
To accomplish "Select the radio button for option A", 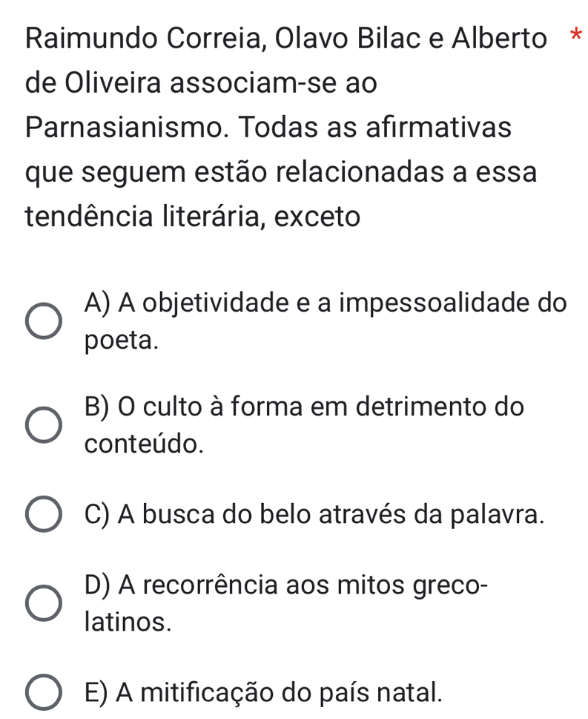I will (x=44, y=322).
